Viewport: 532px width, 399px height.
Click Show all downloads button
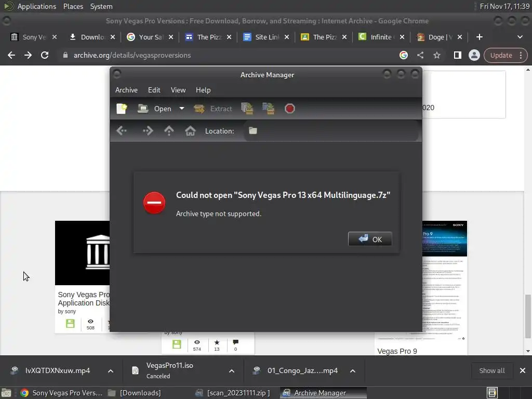[x=491, y=371]
